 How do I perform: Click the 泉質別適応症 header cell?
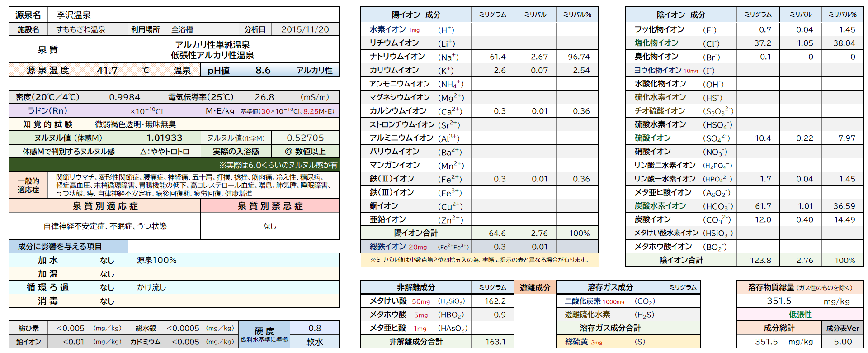point(105,206)
